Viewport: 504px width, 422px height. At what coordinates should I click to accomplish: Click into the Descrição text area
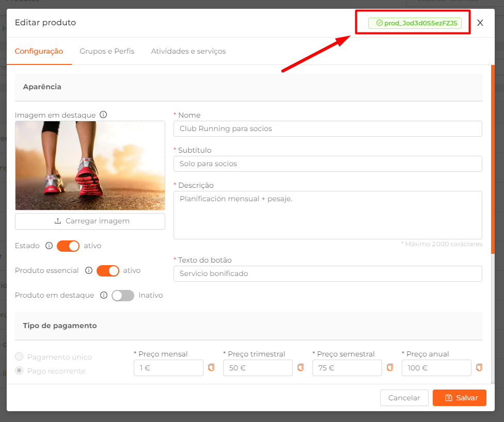(328, 215)
